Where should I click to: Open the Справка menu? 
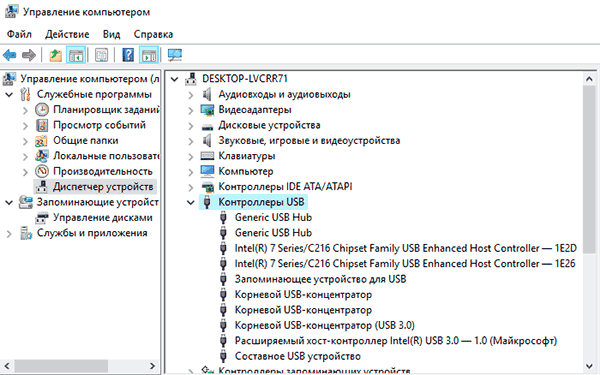pos(153,34)
